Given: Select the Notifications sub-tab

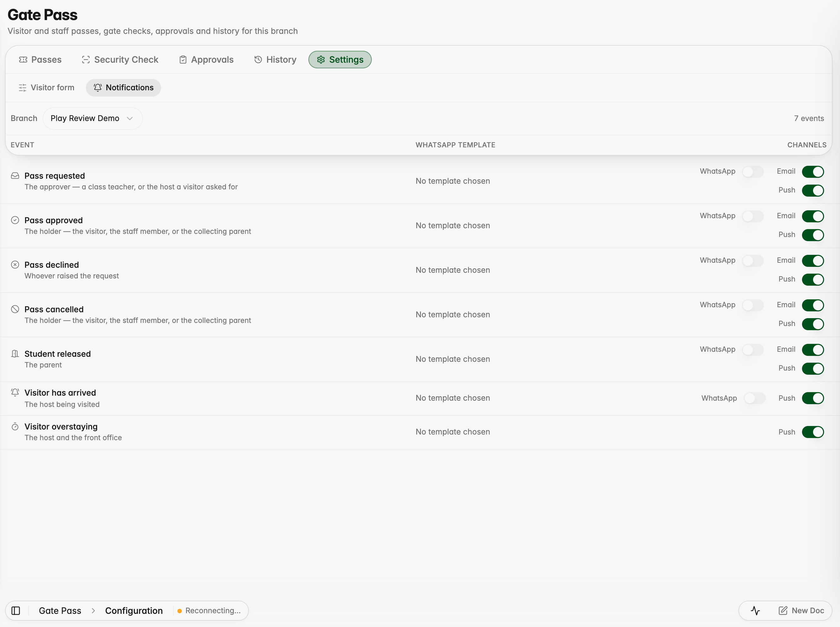Looking at the screenshot, I should click(123, 88).
